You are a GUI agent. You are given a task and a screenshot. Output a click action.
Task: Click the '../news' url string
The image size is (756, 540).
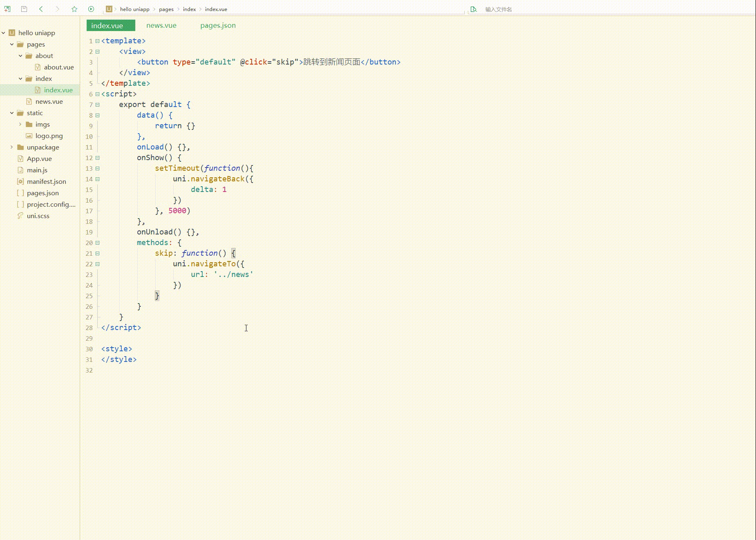coord(233,274)
